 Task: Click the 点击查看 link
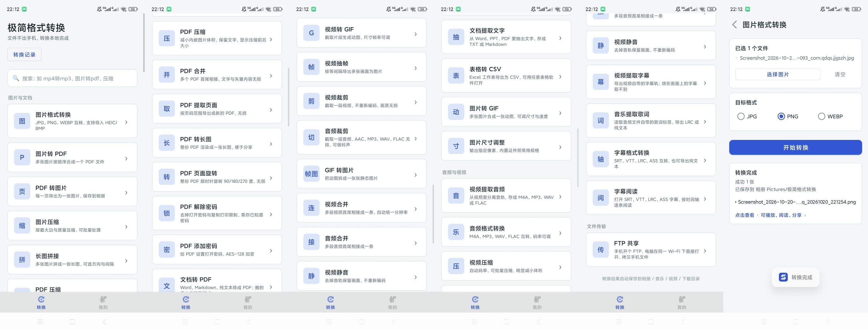point(744,215)
